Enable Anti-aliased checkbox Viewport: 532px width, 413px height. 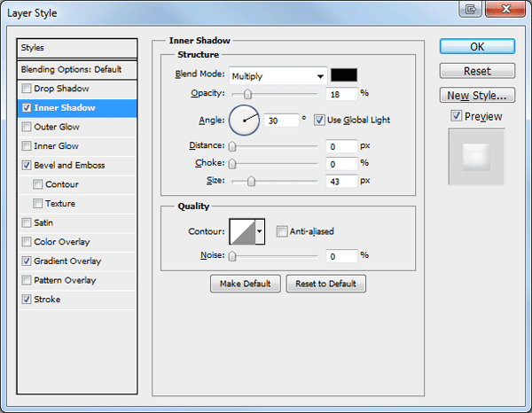point(282,231)
